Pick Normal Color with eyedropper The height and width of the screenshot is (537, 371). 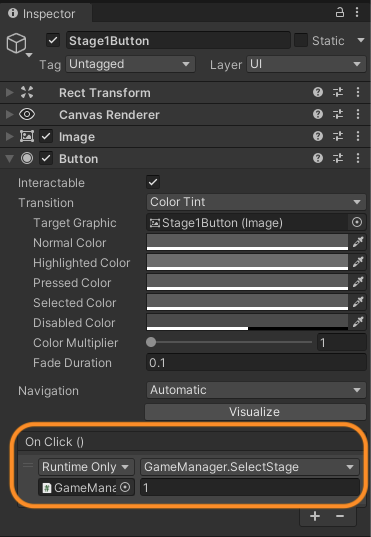pos(358,242)
